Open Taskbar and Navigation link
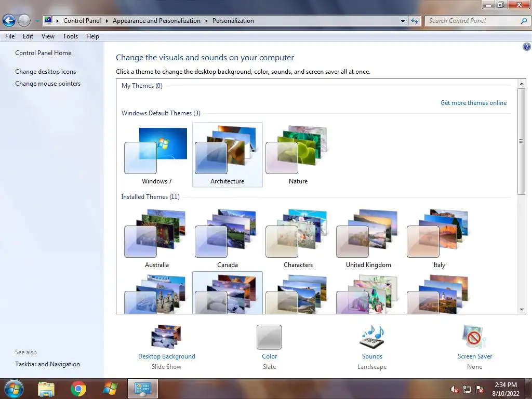The image size is (532, 399). tap(47, 364)
